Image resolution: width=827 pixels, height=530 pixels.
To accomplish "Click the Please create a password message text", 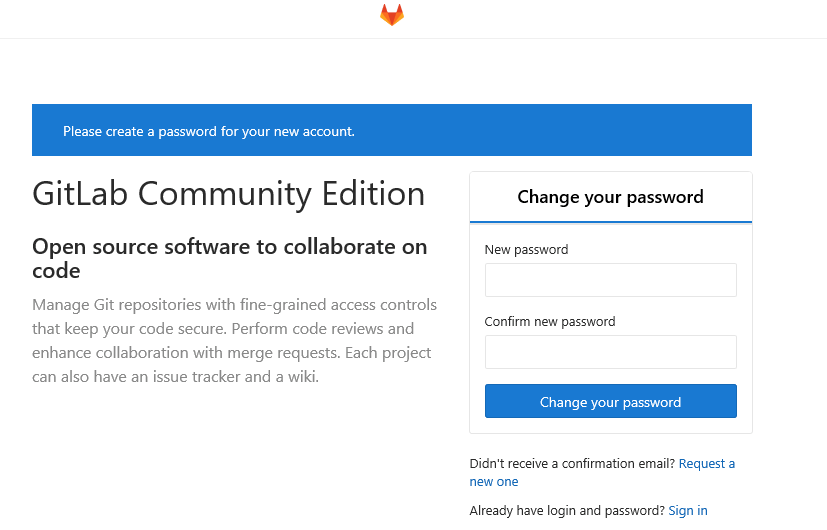I will (x=208, y=131).
